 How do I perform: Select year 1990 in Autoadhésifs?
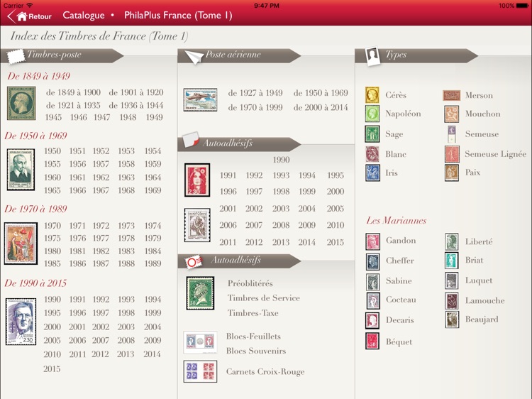coord(282,160)
